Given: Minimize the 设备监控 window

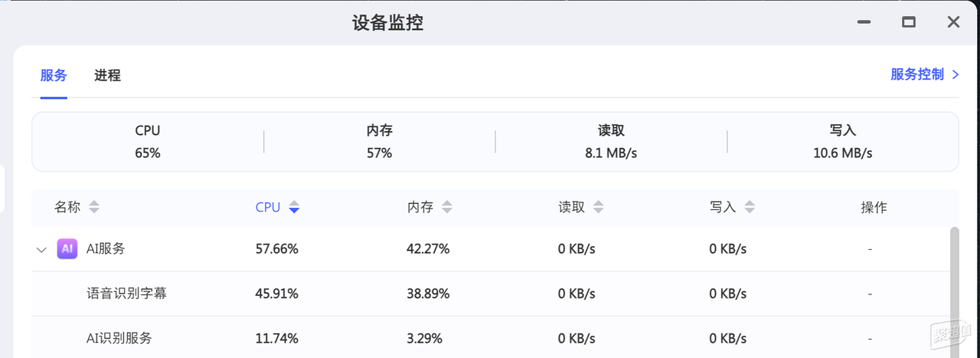Looking at the screenshot, I should click(864, 22).
